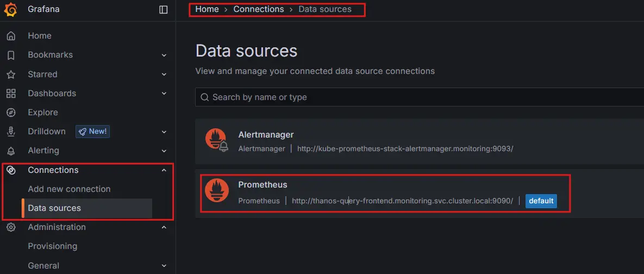Click the Prometheus type label

point(259,201)
